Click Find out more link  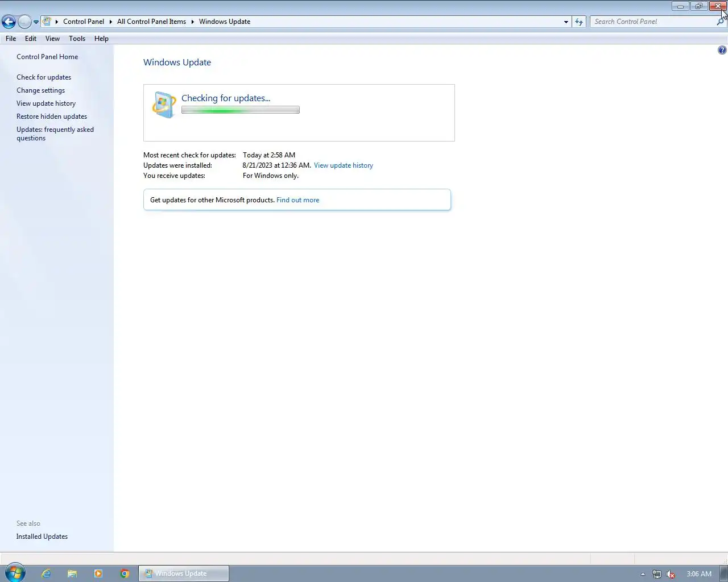tap(297, 200)
